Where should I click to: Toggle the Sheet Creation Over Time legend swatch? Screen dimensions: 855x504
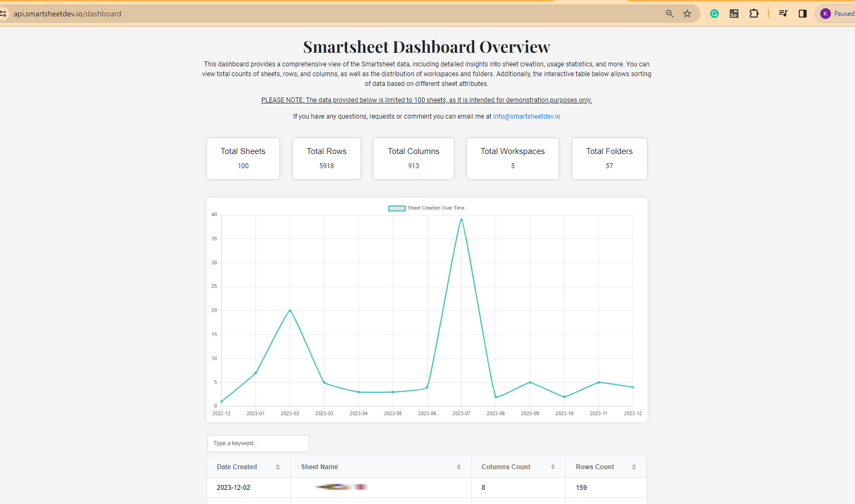click(397, 208)
